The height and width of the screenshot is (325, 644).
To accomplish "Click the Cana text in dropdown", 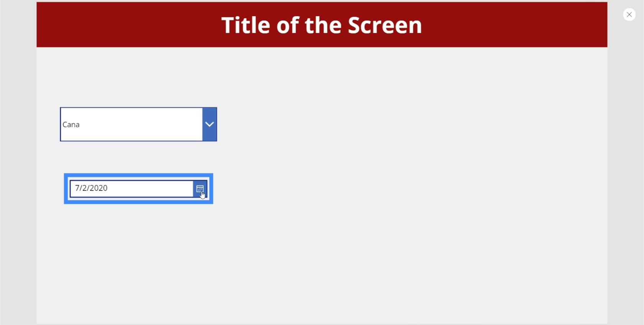I will click(x=71, y=125).
